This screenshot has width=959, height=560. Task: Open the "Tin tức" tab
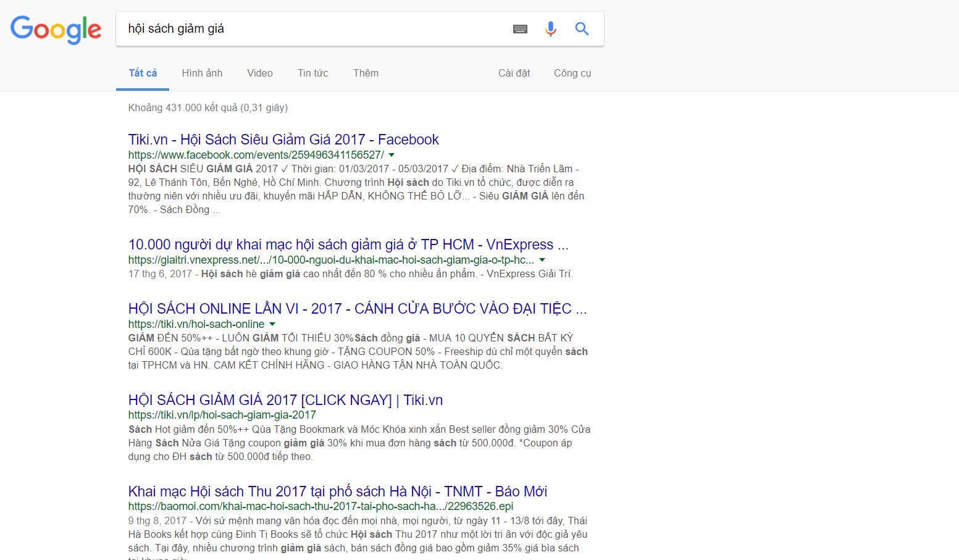(312, 73)
